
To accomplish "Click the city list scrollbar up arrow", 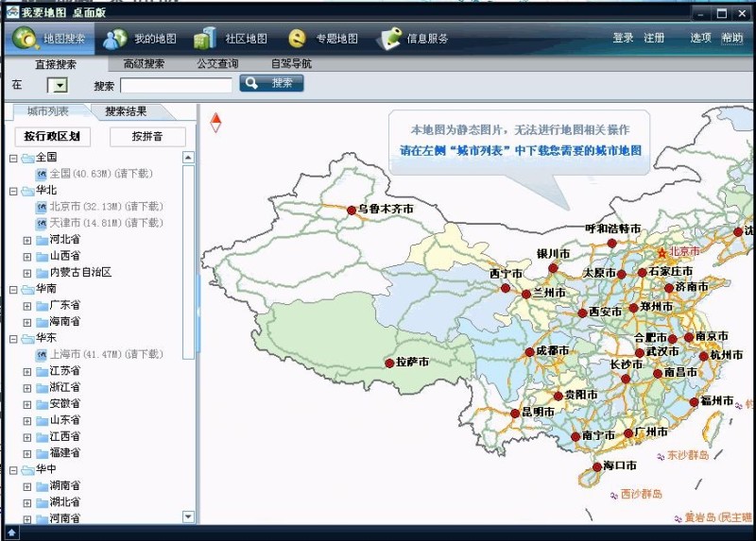I will pyautogui.click(x=188, y=158).
